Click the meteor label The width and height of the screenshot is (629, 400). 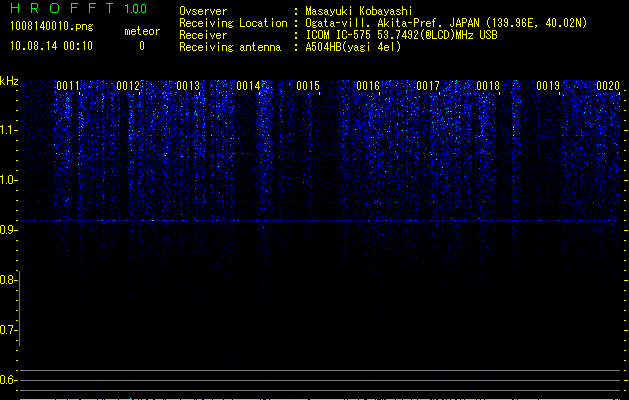(x=142, y=31)
